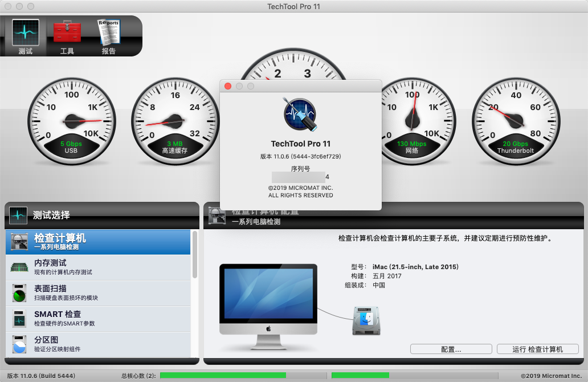Click the TechTool Pro 11 app logo in the About dialog
Image resolution: width=588 pixels, height=382 pixels.
[300, 115]
